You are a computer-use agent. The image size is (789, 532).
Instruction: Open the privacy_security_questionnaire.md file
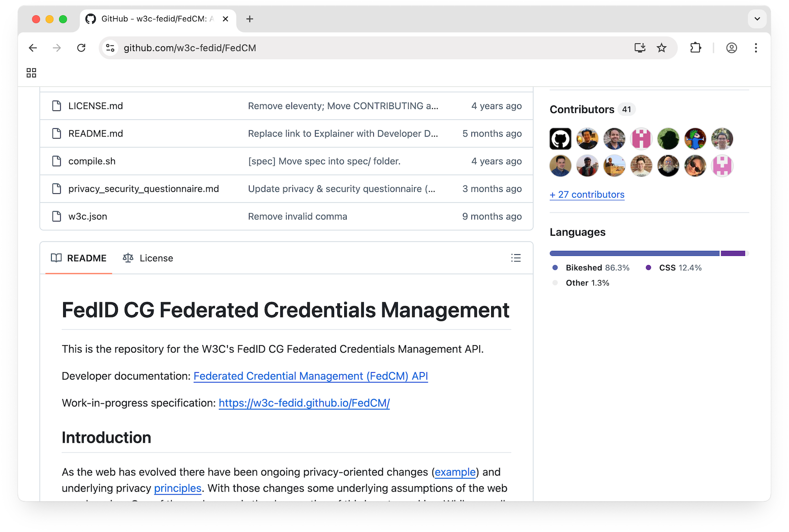143,189
